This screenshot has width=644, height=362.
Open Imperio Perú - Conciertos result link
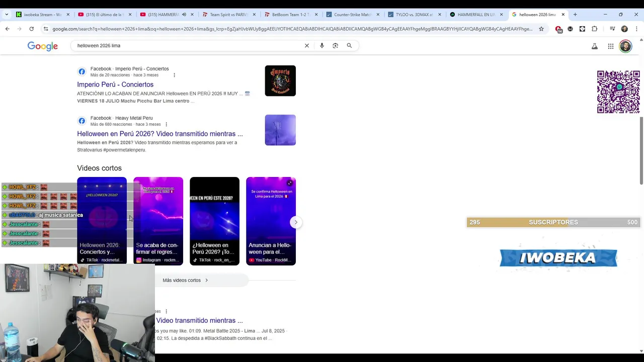click(115, 84)
